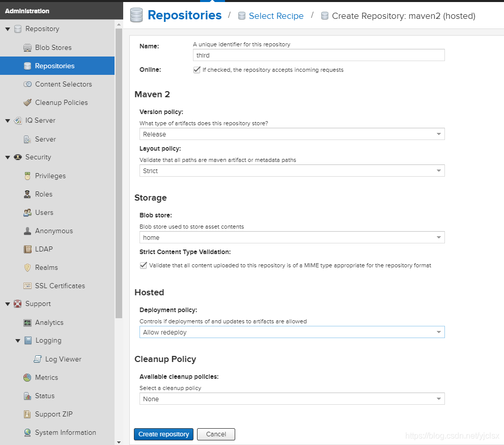Click the large Repositories header icon
Image resolution: width=504 pixels, height=445 pixels.
pyautogui.click(x=136, y=15)
